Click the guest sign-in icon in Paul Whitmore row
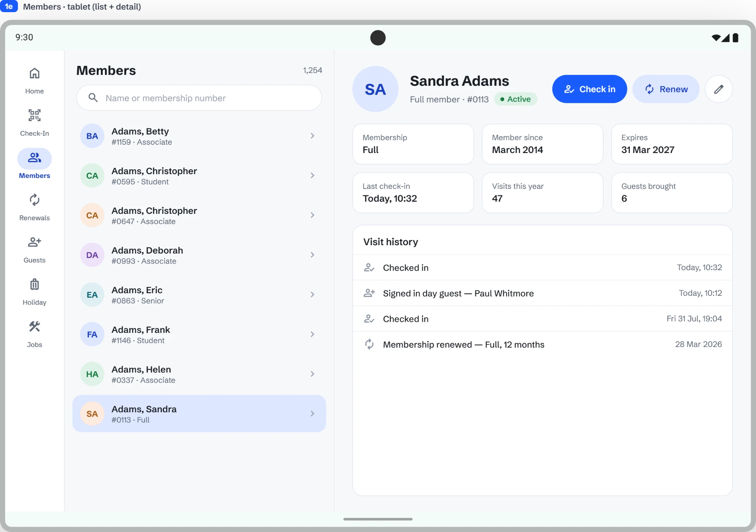Image resolution: width=756 pixels, height=532 pixels. tap(369, 293)
